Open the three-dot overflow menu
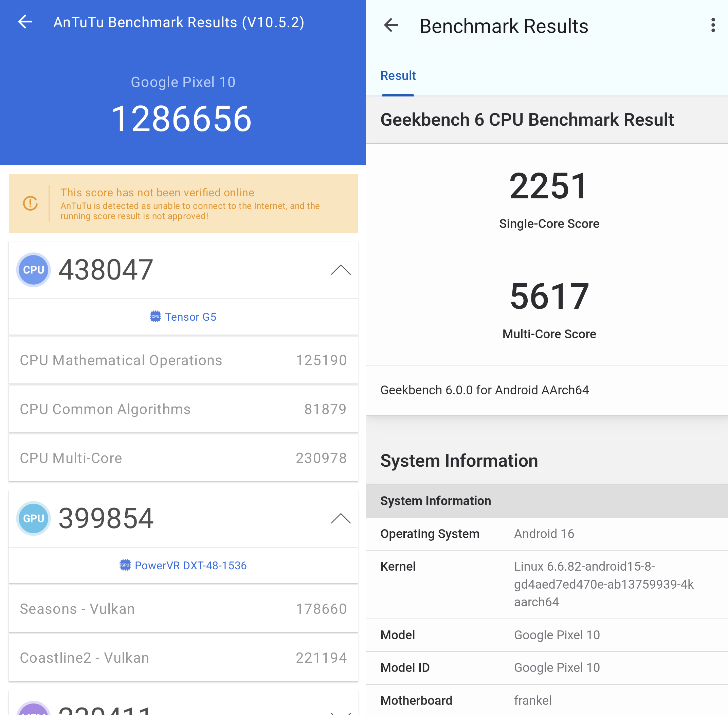The image size is (728, 715). 713,25
